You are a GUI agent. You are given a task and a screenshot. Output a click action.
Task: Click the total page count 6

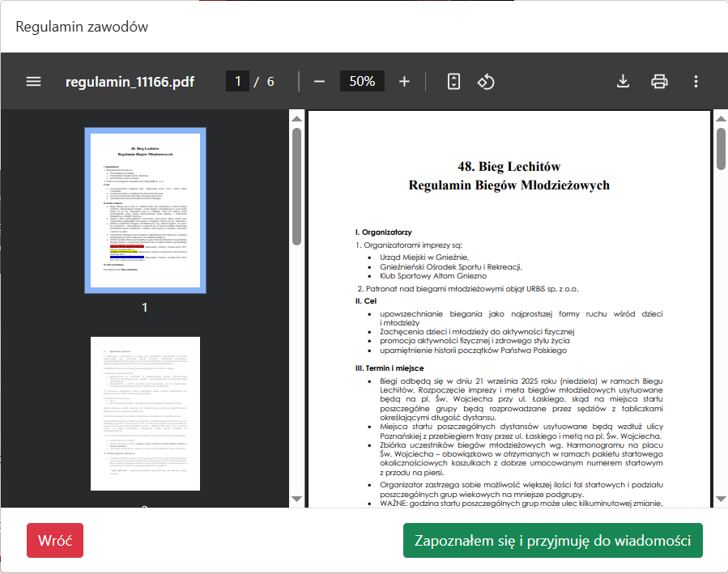pos(270,82)
